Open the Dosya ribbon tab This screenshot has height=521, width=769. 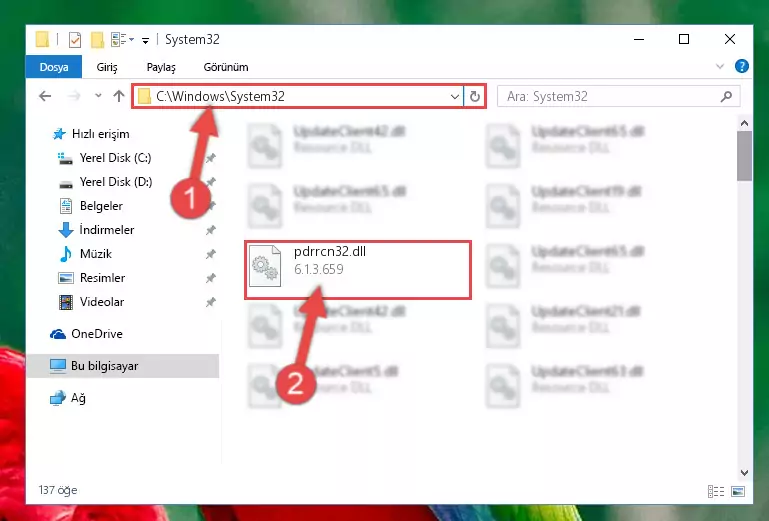[54, 67]
